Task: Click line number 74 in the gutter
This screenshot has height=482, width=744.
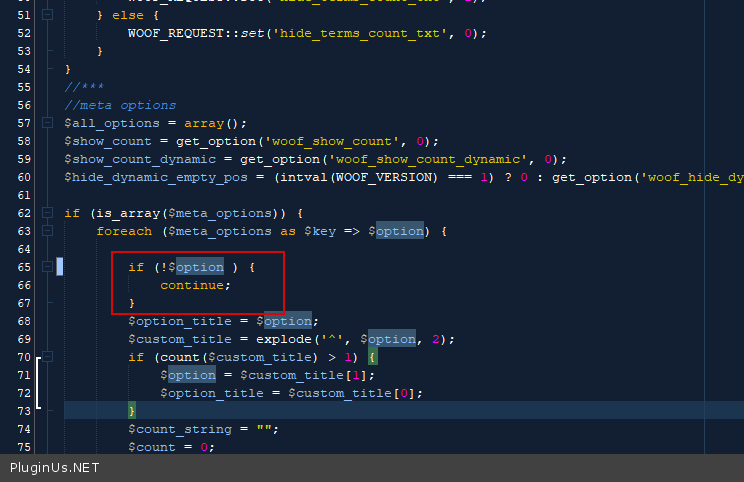Action: tap(24, 429)
